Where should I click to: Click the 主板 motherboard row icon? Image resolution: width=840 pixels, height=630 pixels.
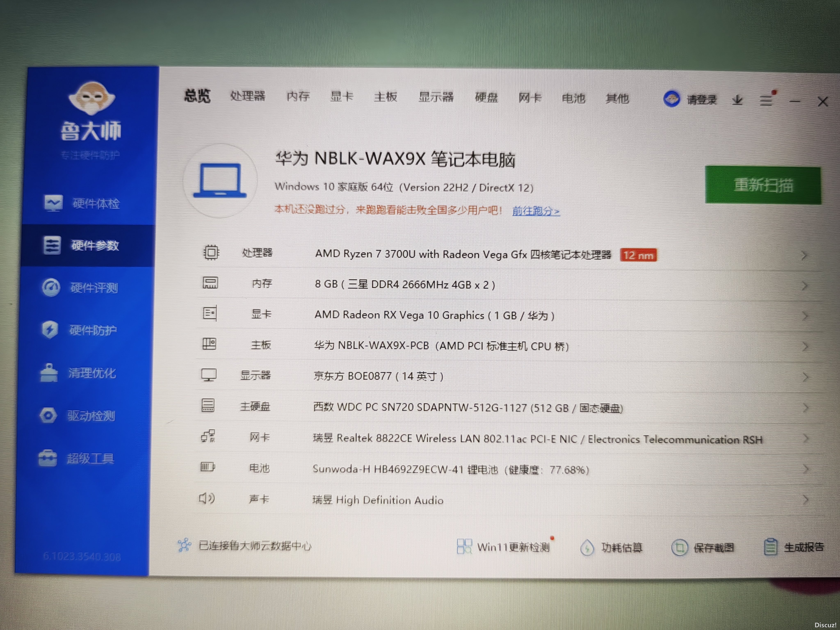pos(209,344)
